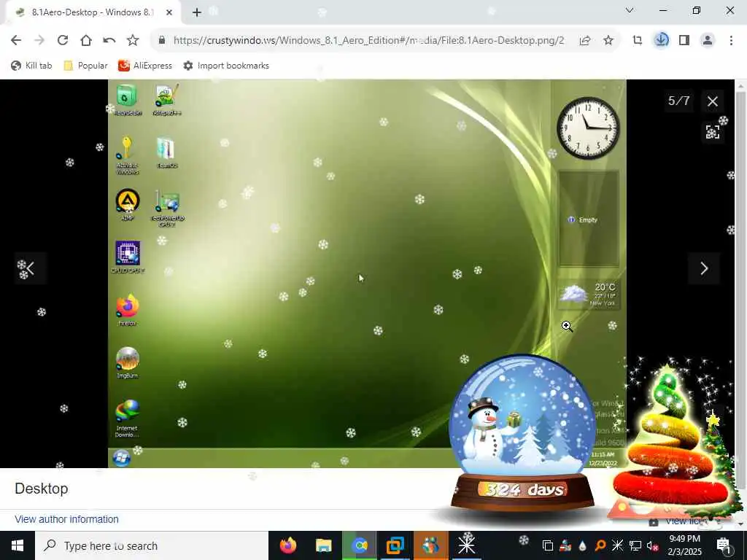Expand the tab search chevron
The image size is (747, 560).
click(630, 10)
